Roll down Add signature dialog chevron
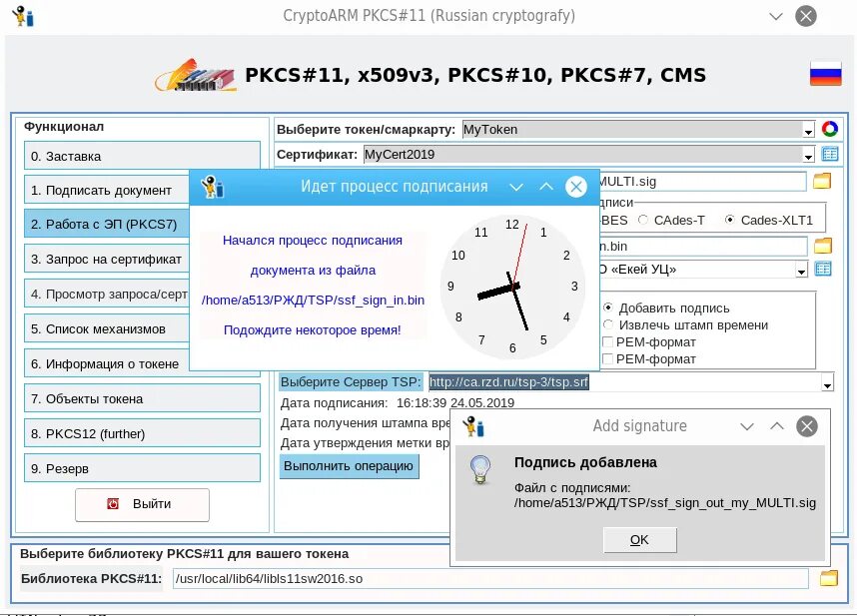 (x=746, y=426)
